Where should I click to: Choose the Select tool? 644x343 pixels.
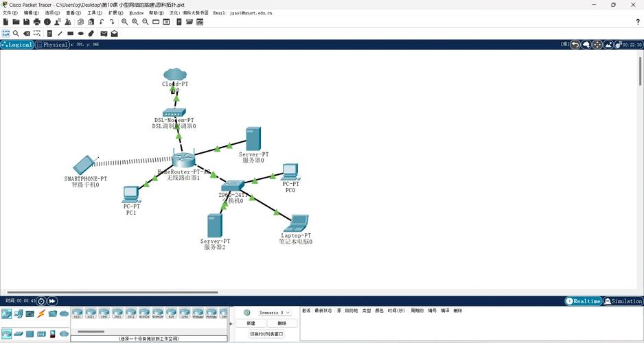tap(5, 34)
